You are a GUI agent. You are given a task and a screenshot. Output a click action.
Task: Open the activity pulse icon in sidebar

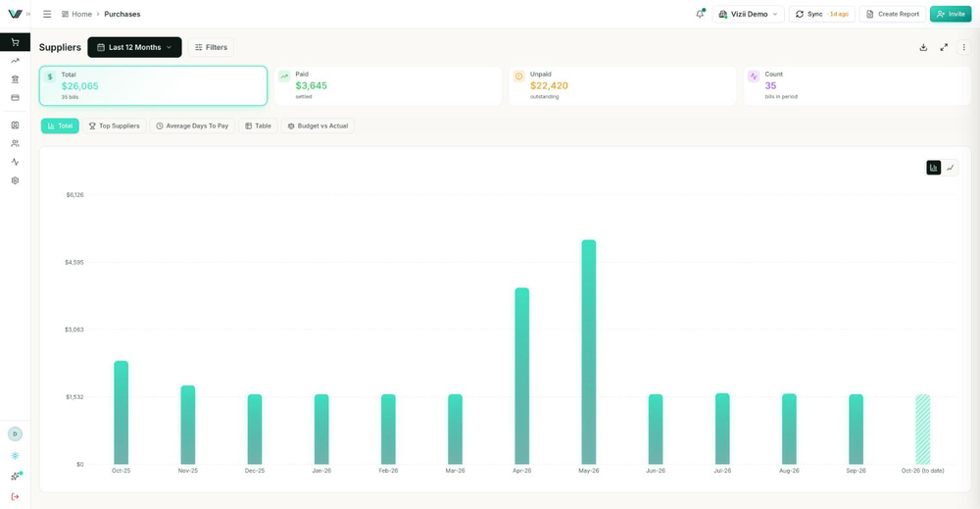pyautogui.click(x=15, y=162)
